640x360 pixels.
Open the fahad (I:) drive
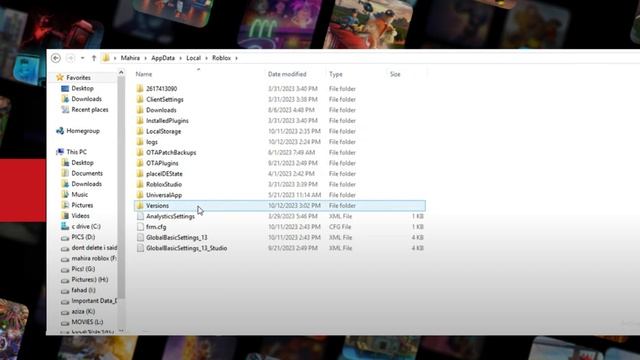[x=83, y=290]
